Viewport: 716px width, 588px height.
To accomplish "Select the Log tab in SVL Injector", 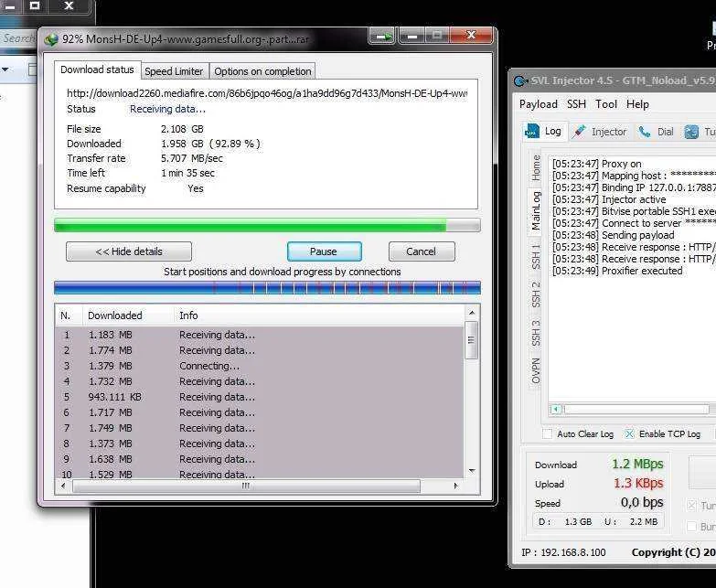I will tap(544, 132).
